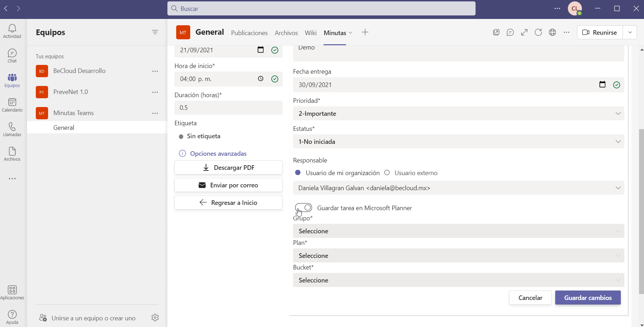Expand the Minutas tab chevron
644x327 pixels.
point(350,33)
